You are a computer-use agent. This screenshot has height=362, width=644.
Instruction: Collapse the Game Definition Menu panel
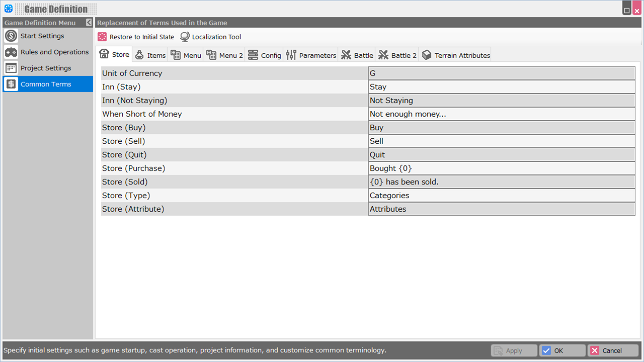pyautogui.click(x=89, y=23)
